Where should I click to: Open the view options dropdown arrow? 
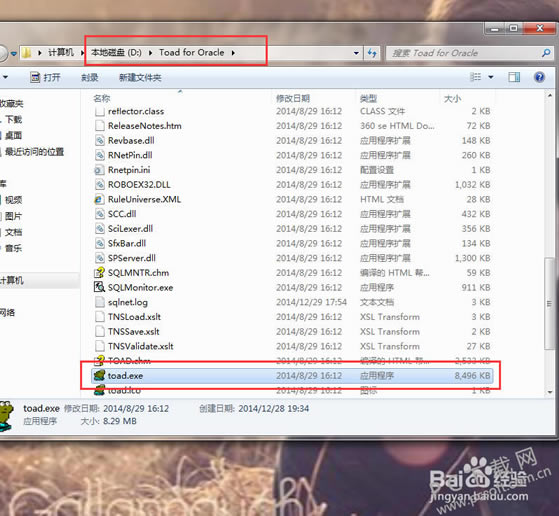(x=491, y=77)
